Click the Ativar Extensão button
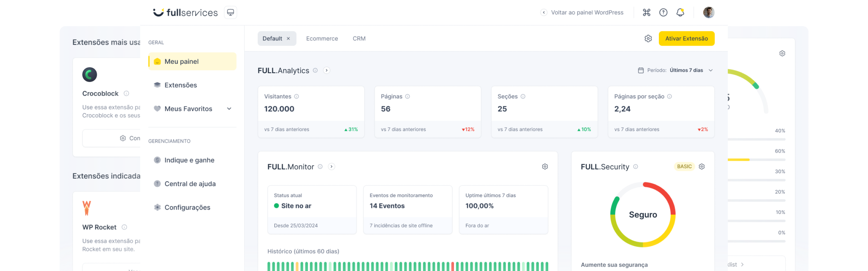The width and height of the screenshot is (868, 271). [x=686, y=39]
